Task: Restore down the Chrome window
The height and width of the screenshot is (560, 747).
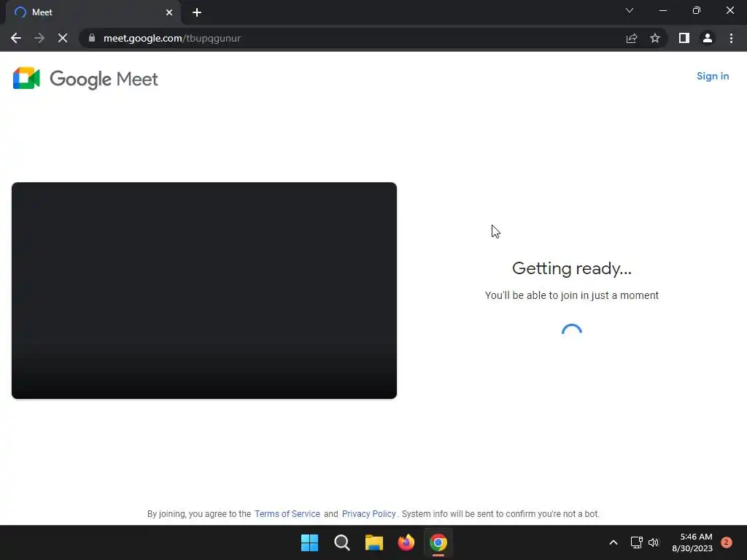Action: click(x=697, y=10)
